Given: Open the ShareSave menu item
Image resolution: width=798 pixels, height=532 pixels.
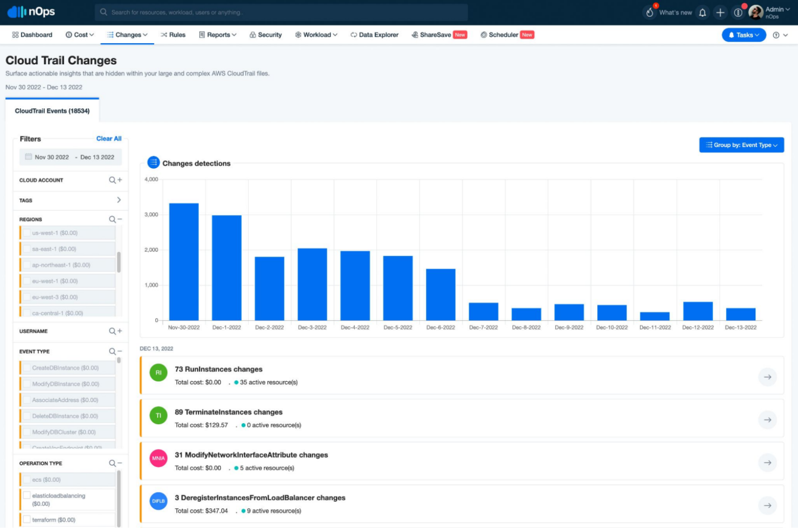Looking at the screenshot, I should tap(439, 35).
